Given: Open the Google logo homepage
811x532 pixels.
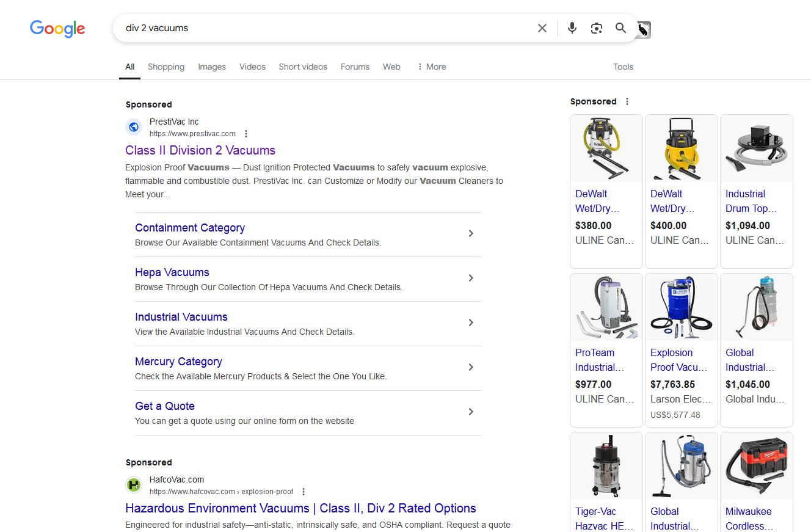Looking at the screenshot, I should 57,29.
